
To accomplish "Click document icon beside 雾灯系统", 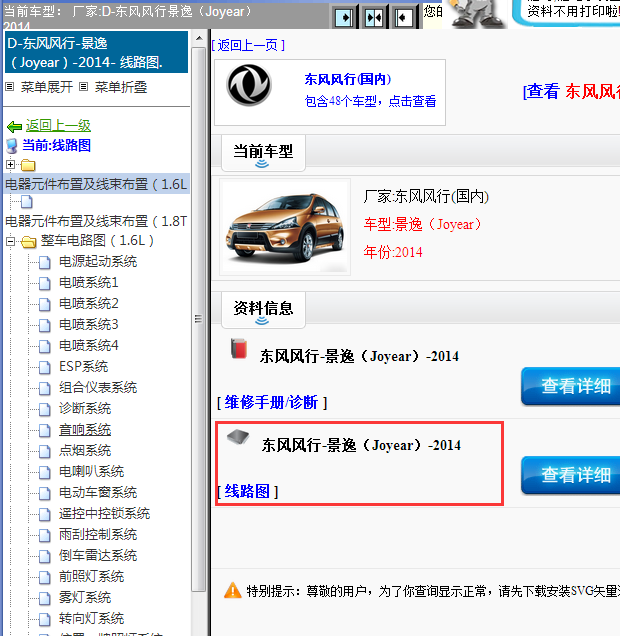I will pos(45,598).
